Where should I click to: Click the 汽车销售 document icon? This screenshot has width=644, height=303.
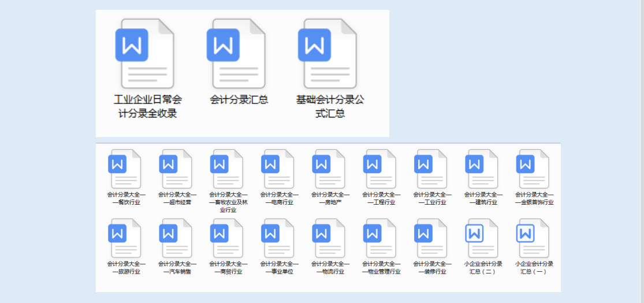click(x=176, y=238)
